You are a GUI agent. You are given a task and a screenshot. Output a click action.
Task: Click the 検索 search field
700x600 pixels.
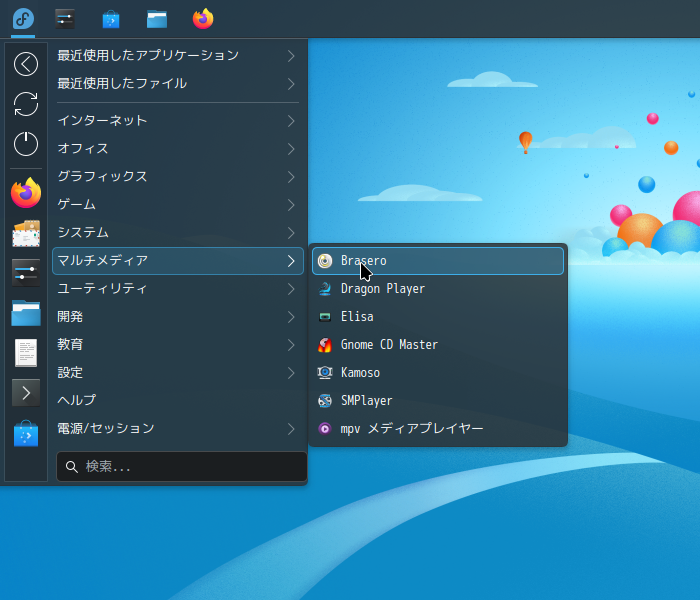(182, 467)
